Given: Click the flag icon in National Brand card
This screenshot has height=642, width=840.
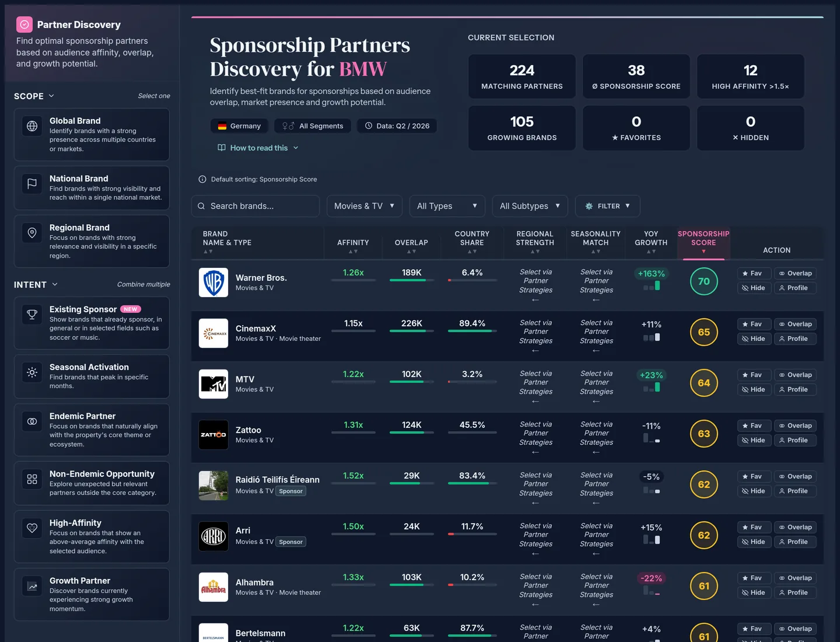Looking at the screenshot, I should click(x=32, y=184).
